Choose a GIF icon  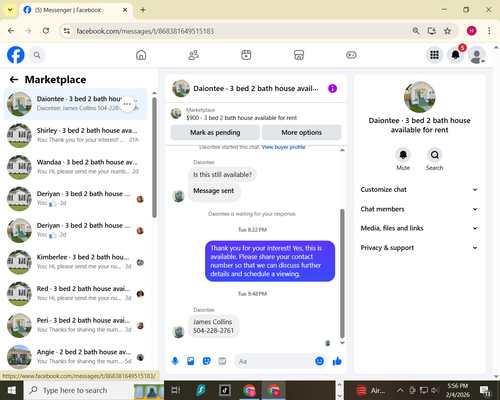coord(222,361)
